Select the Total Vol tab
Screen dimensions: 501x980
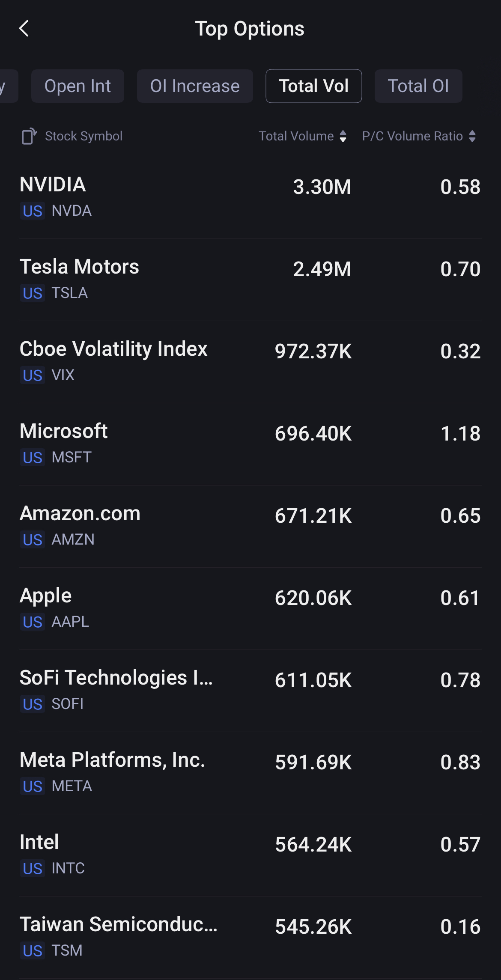[x=313, y=86]
